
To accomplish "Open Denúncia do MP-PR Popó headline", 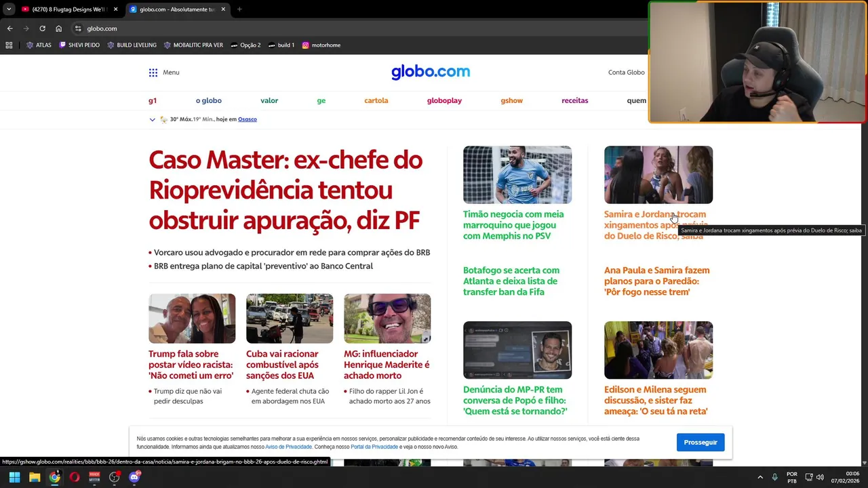I will (x=515, y=401).
